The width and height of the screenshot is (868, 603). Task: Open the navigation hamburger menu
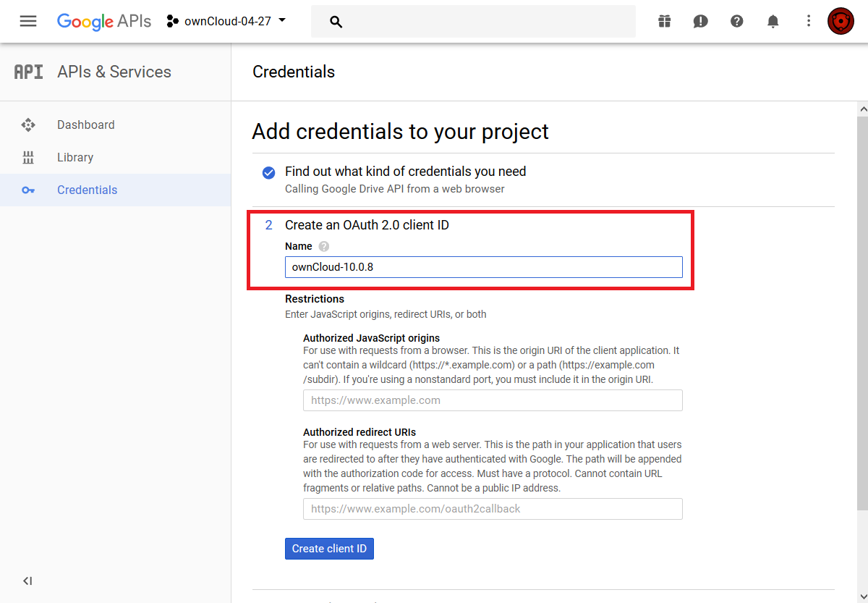(27, 21)
